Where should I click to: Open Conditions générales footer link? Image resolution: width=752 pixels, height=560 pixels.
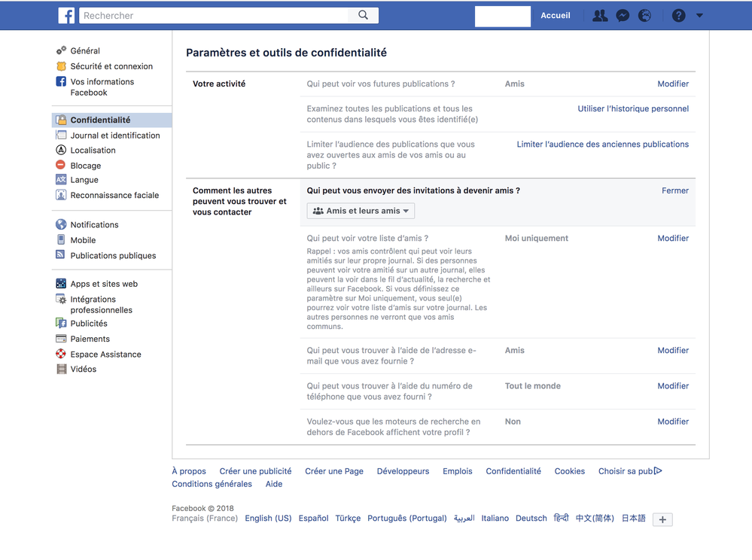(212, 484)
